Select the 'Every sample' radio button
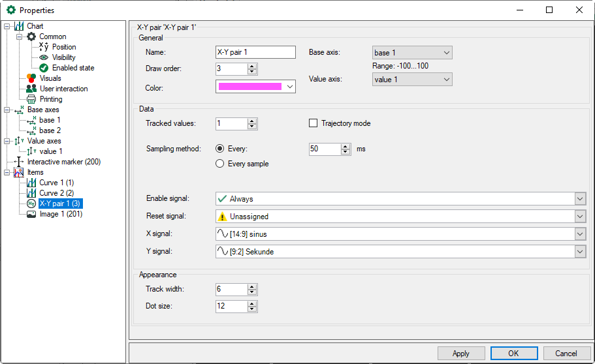This screenshot has width=595, height=364. [220, 164]
